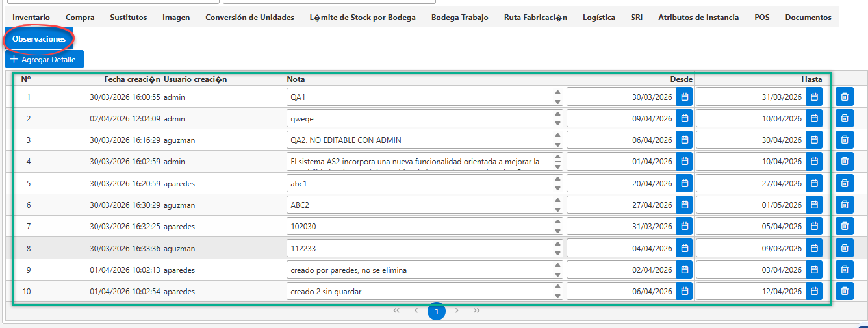
Task: Delete row 1 with the trash icon
Action: [845, 97]
